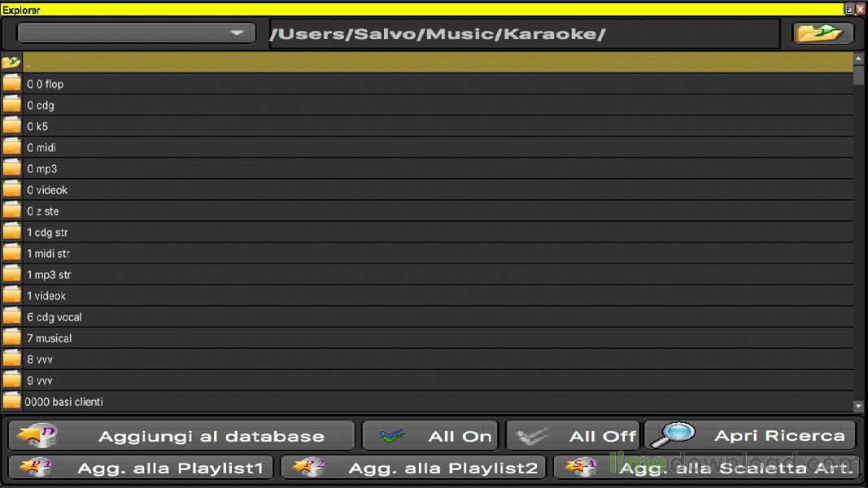This screenshot has height=488, width=868.
Task: Click the Explorer panel undock icon
Action: click(x=849, y=10)
